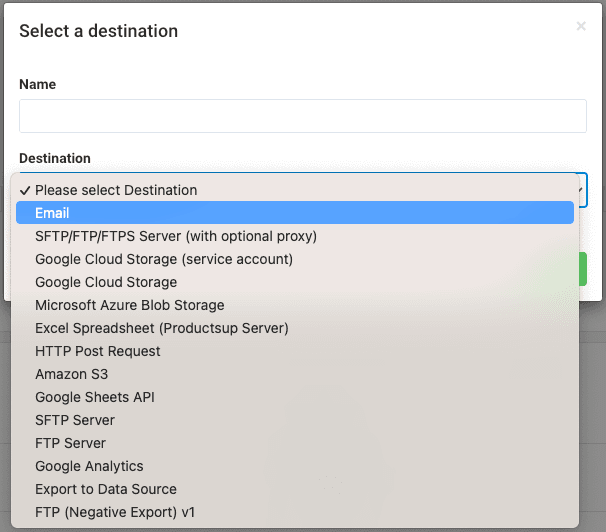Screen dimensions: 606x532
Task: Pick Google Cloud Storage (service account)
Action: (x=164, y=259)
